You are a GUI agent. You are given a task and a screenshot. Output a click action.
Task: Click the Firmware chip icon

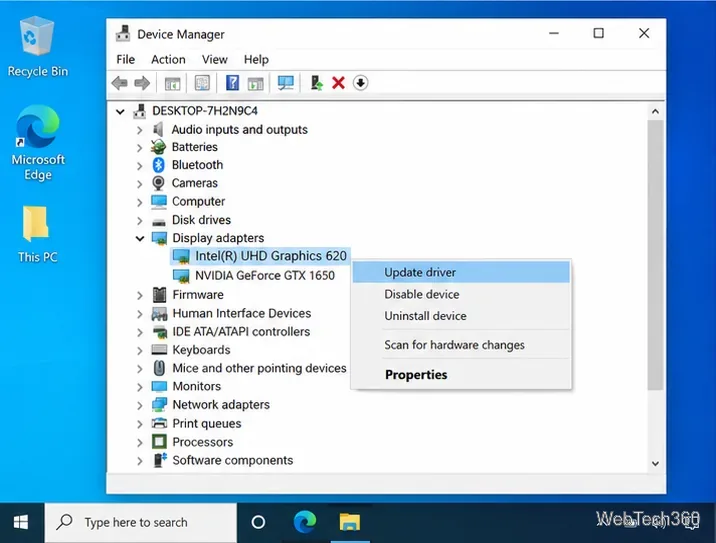point(159,295)
